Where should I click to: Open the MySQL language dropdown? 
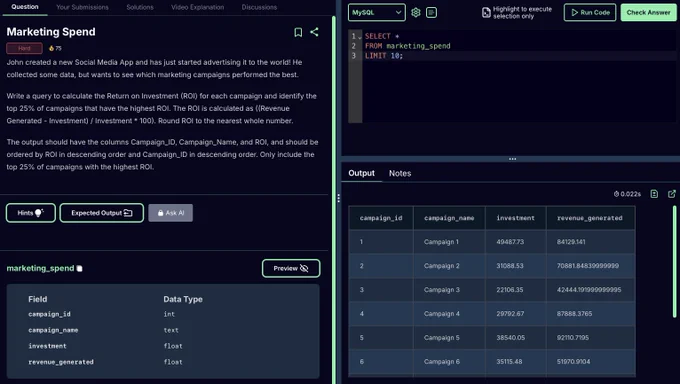coord(376,13)
